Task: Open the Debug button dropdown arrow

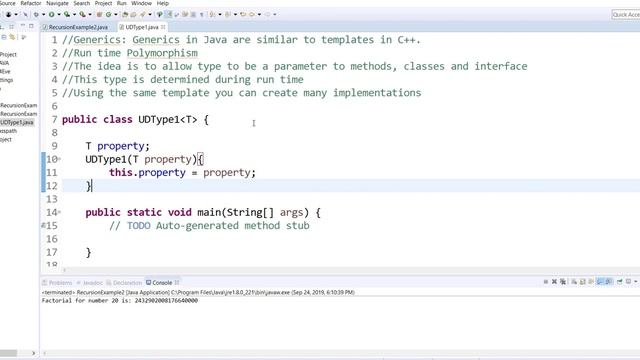Action: (x=43, y=14)
